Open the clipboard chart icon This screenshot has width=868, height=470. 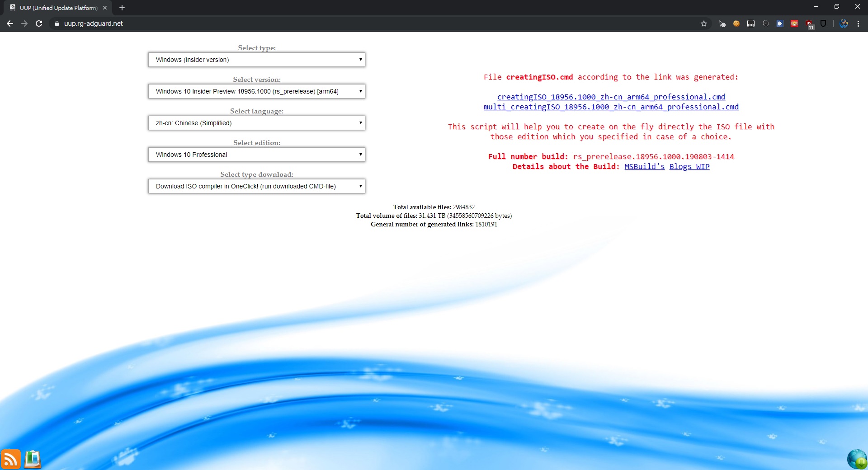33,459
